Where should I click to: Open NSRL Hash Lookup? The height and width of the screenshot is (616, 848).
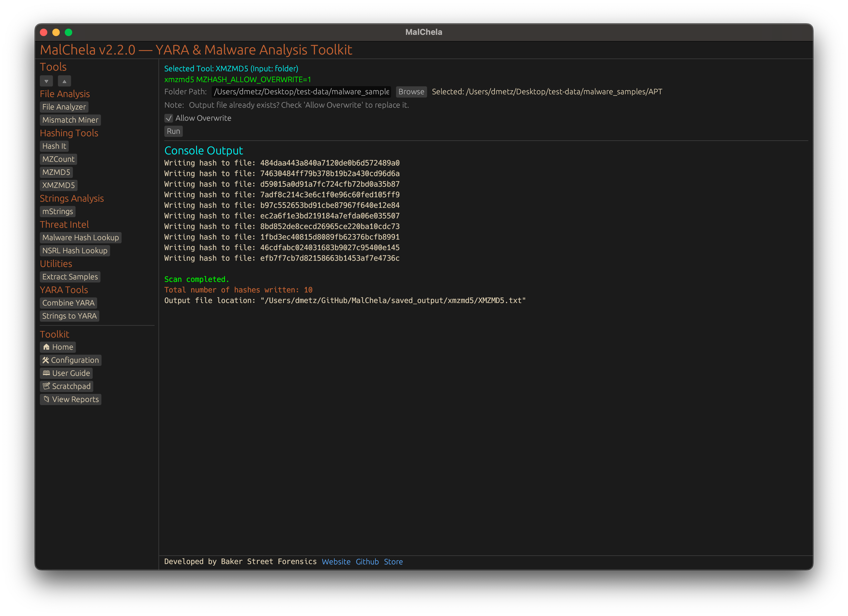(x=75, y=251)
